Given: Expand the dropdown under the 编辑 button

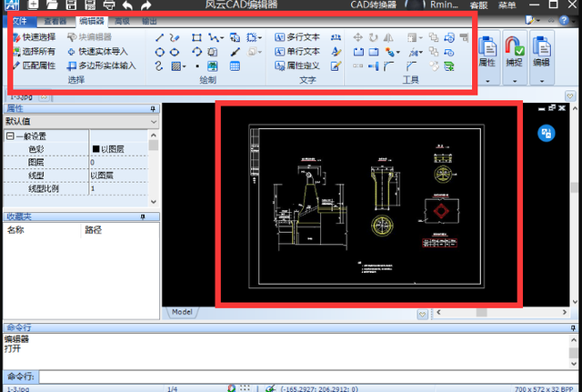Looking at the screenshot, I should (x=542, y=81).
